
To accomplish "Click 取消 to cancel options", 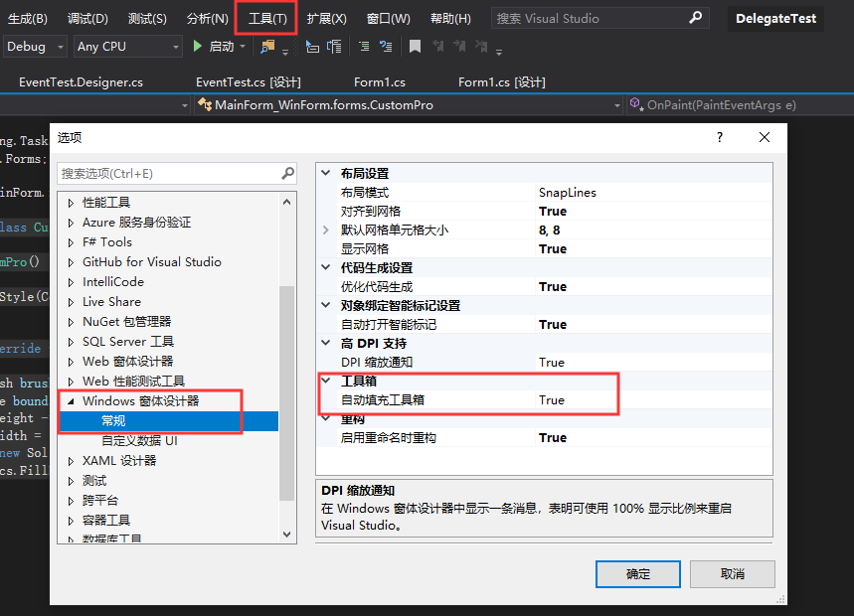I will 732,574.
